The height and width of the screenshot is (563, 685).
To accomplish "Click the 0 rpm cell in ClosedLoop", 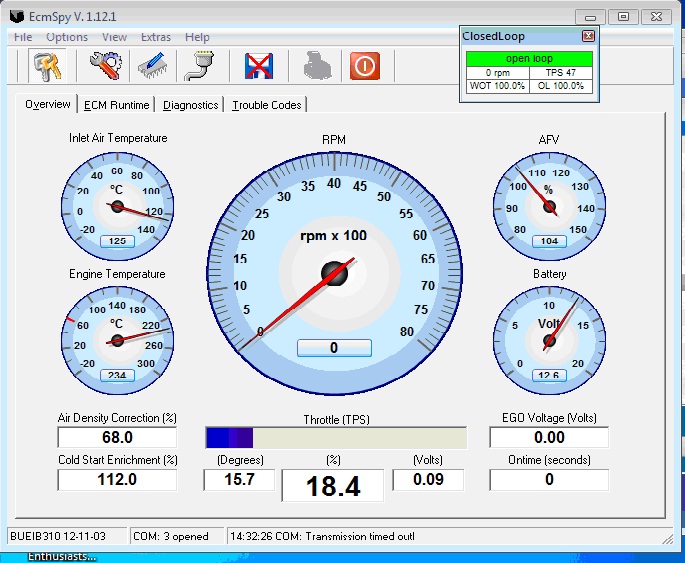I will [x=498, y=73].
